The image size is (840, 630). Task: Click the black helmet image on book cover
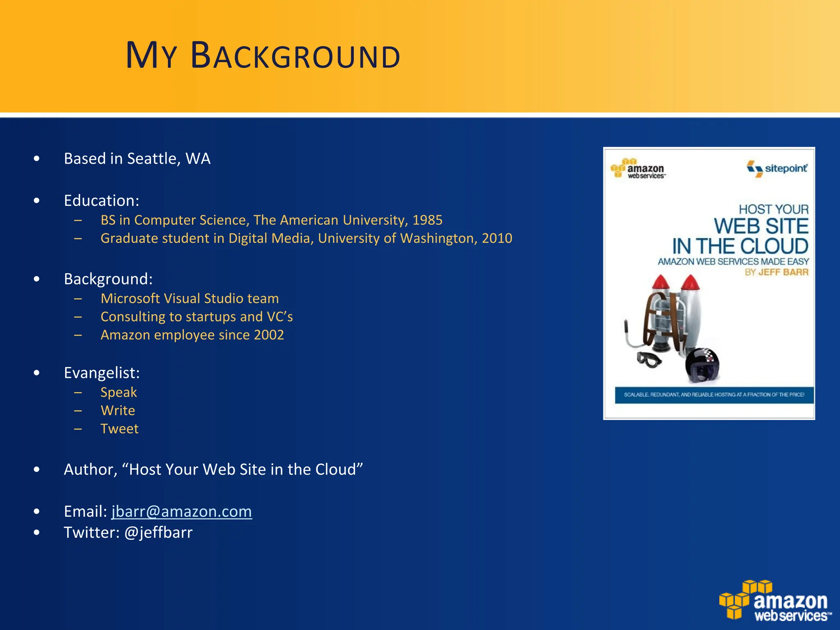click(702, 365)
